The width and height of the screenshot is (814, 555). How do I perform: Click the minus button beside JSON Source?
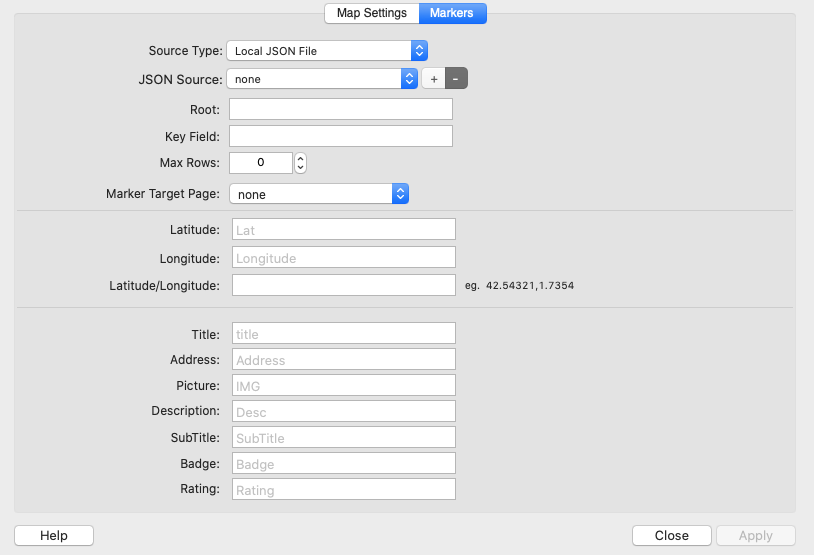(x=456, y=79)
